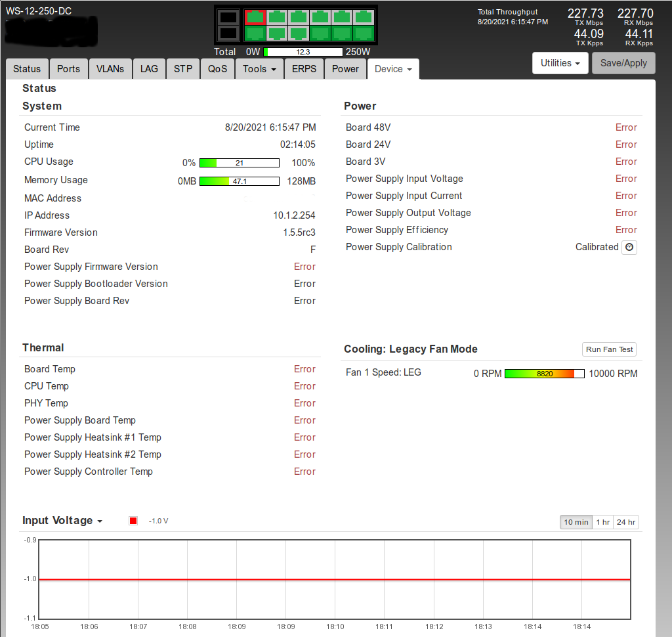672x637 pixels.
Task: Expand the Utilities dropdown menu
Action: [560, 63]
